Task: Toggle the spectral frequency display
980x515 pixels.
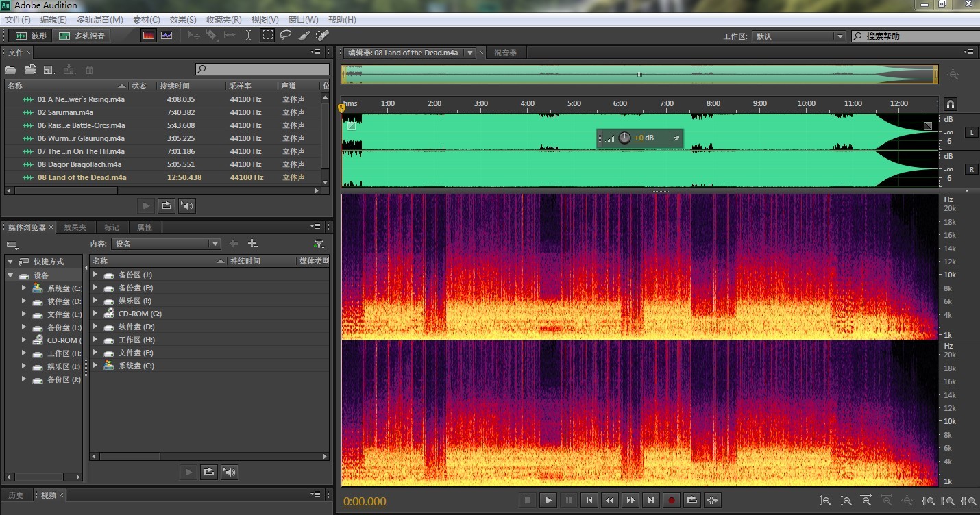Action: 148,36
